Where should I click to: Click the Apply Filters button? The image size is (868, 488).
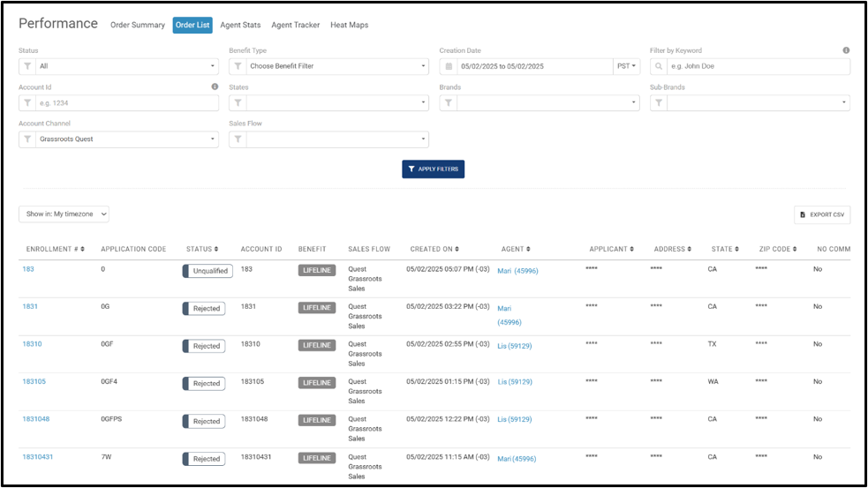pos(433,169)
